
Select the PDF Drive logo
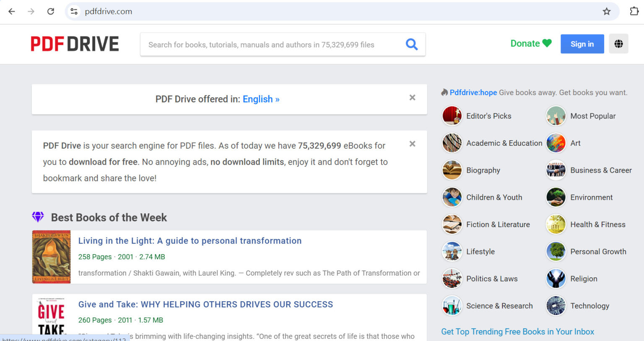coord(75,44)
